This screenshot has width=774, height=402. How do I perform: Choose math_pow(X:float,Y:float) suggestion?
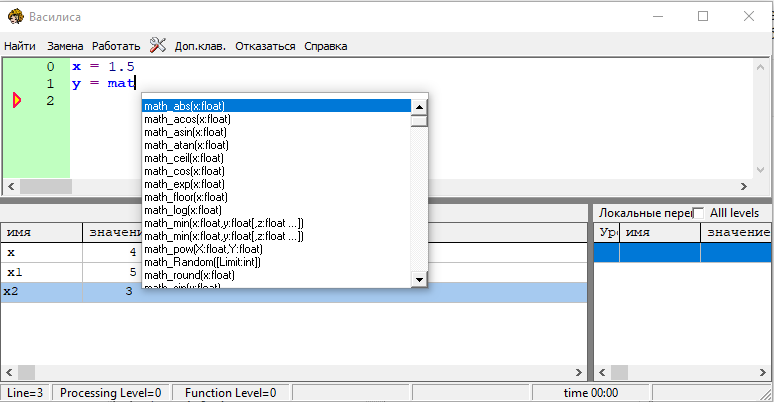point(203,249)
